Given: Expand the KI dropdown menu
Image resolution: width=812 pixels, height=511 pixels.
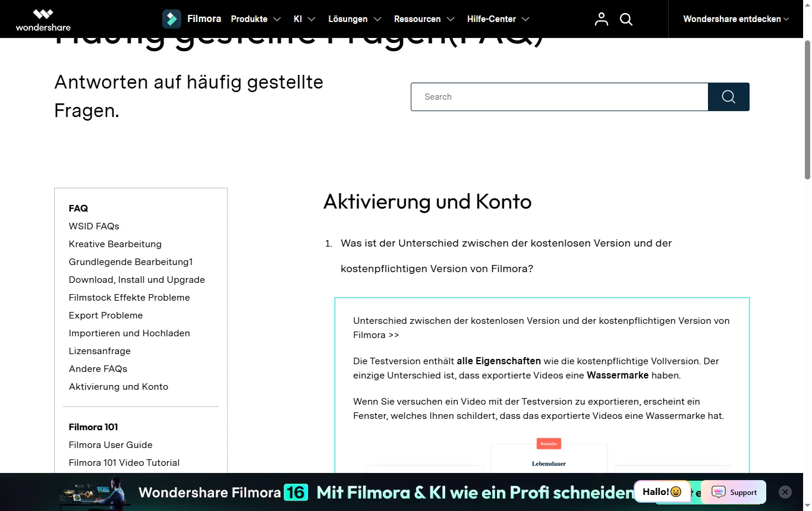Looking at the screenshot, I should coord(304,19).
